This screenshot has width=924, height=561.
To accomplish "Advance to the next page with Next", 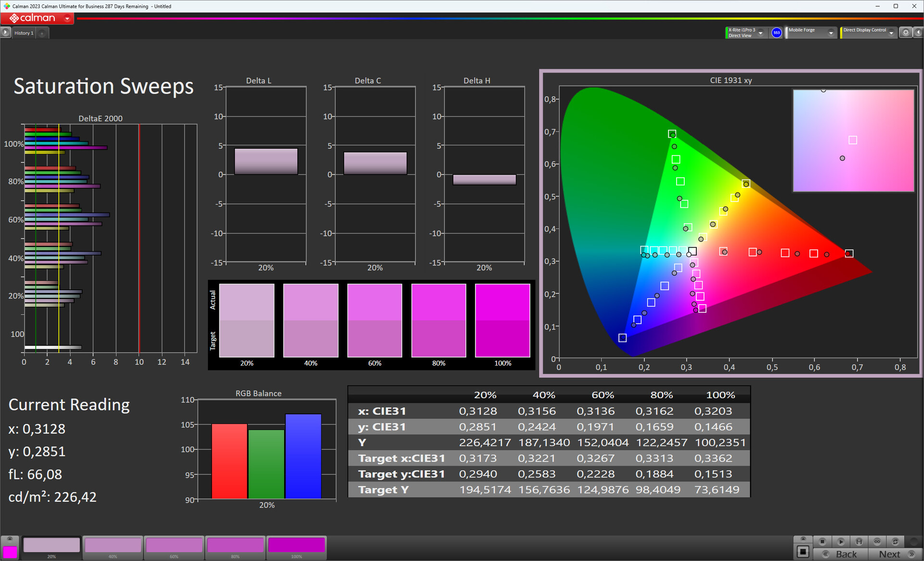I will (x=896, y=554).
